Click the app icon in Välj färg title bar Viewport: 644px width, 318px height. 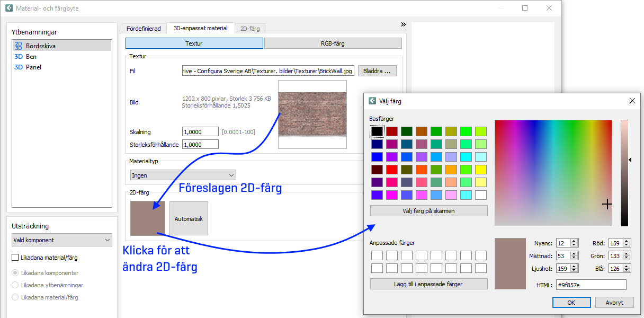(372, 101)
